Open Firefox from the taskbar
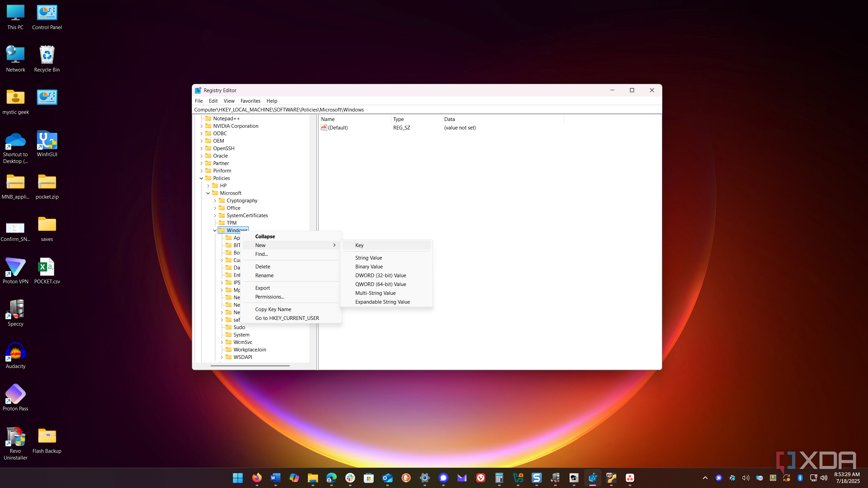The image size is (868, 488). click(x=257, y=478)
